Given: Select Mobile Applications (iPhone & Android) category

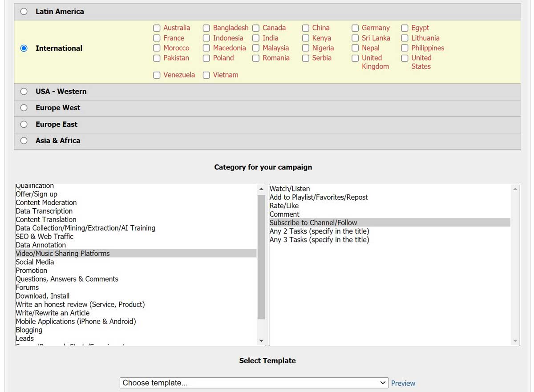Looking at the screenshot, I should tap(76, 322).
